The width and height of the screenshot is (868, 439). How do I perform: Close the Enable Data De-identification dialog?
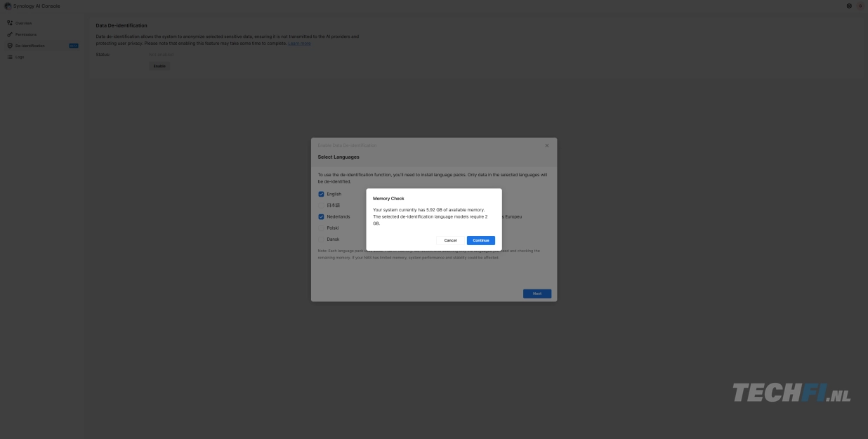pos(547,145)
